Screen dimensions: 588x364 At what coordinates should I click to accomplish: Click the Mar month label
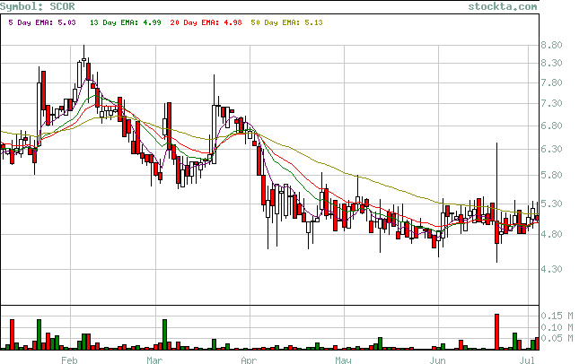pos(154,360)
